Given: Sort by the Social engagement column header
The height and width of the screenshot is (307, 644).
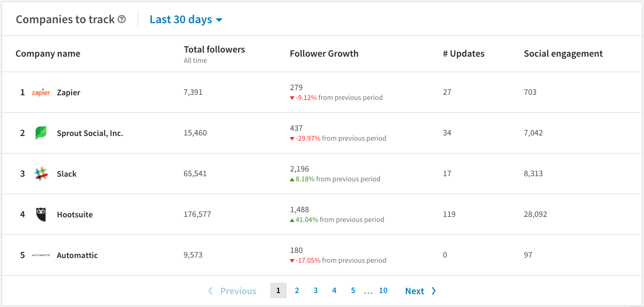Looking at the screenshot, I should (563, 54).
